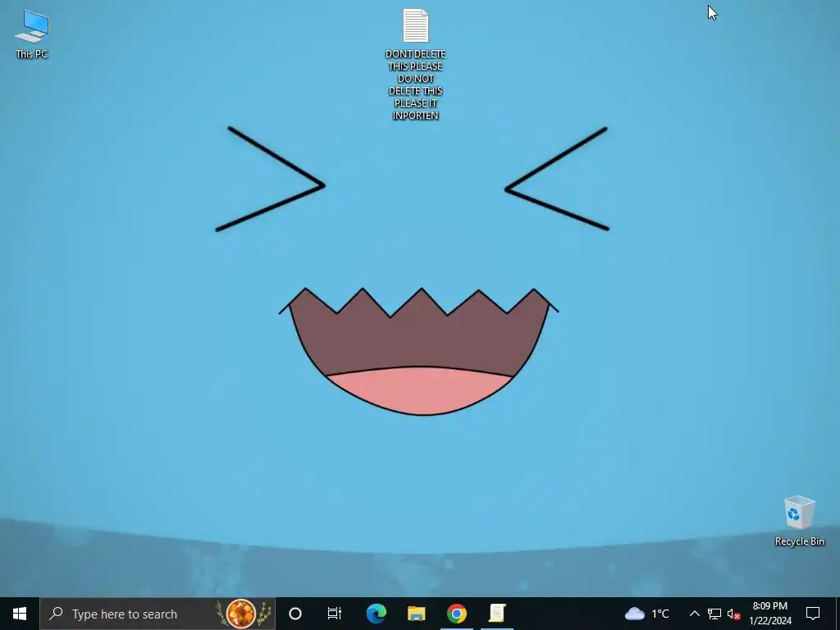Open File Explorer from taskbar
This screenshot has height=630, width=840.
416,614
